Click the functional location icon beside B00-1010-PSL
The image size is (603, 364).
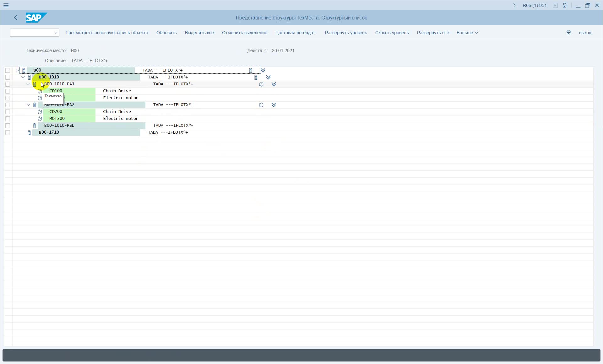point(35,126)
